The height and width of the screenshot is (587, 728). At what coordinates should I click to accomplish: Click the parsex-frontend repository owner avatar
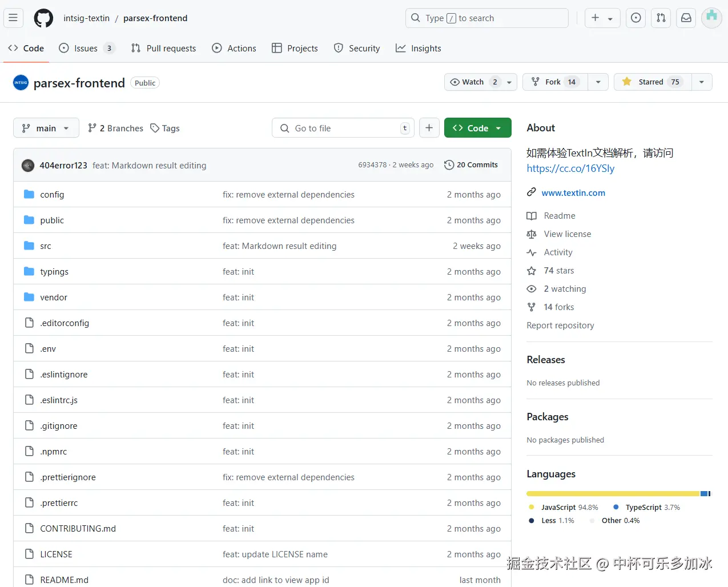21,83
